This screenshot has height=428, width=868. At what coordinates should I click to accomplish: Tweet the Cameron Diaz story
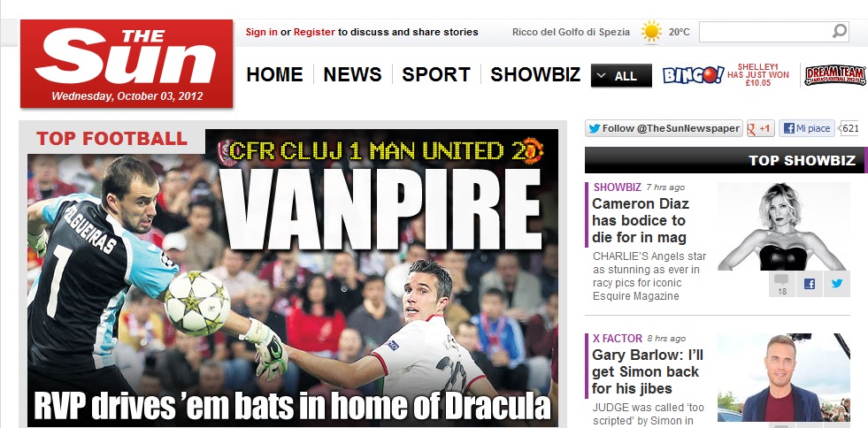pos(836,284)
